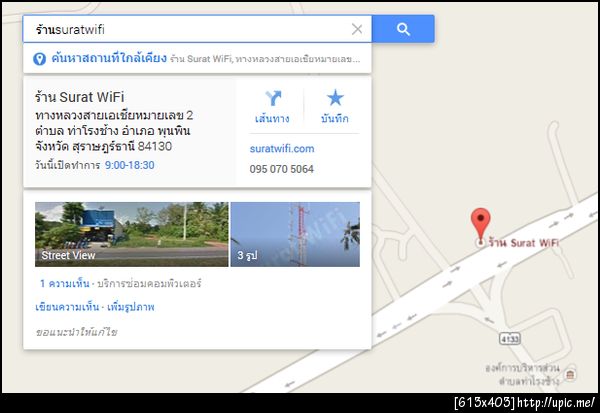Viewport: 600px width, 413px height.
Task: Click the blue search magnifier button
Action: [403, 29]
